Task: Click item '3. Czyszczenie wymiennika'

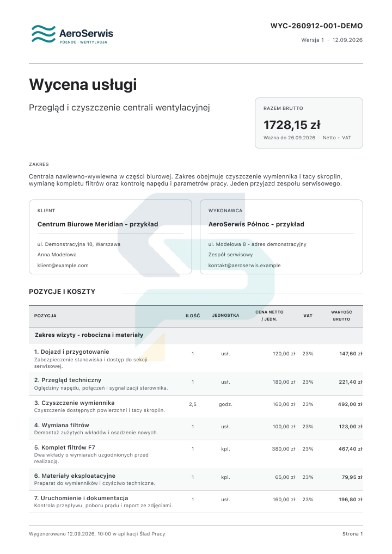Action: (x=74, y=403)
